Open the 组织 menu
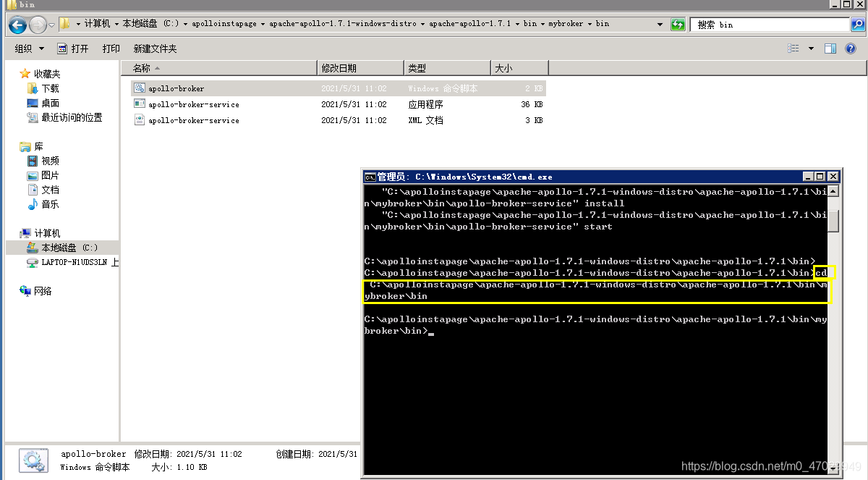 (30, 49)
